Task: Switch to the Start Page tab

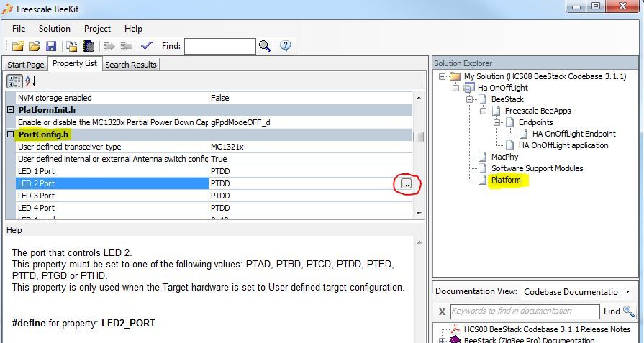Action: pyautogui.click(x=25, y=65)
